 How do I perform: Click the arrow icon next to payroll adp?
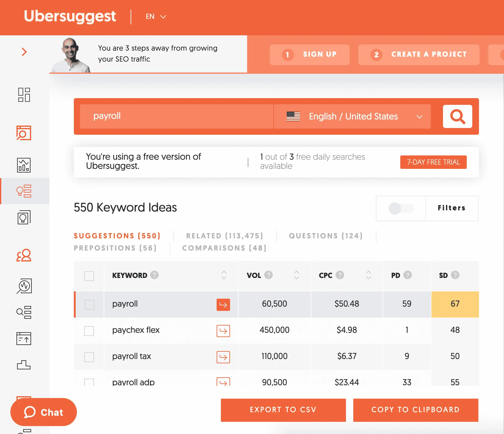223,382
